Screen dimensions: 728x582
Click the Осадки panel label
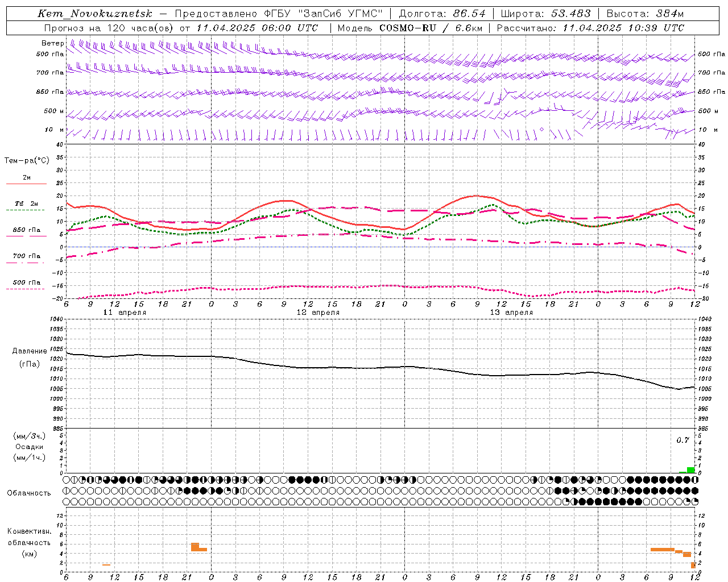coord(30,447)
